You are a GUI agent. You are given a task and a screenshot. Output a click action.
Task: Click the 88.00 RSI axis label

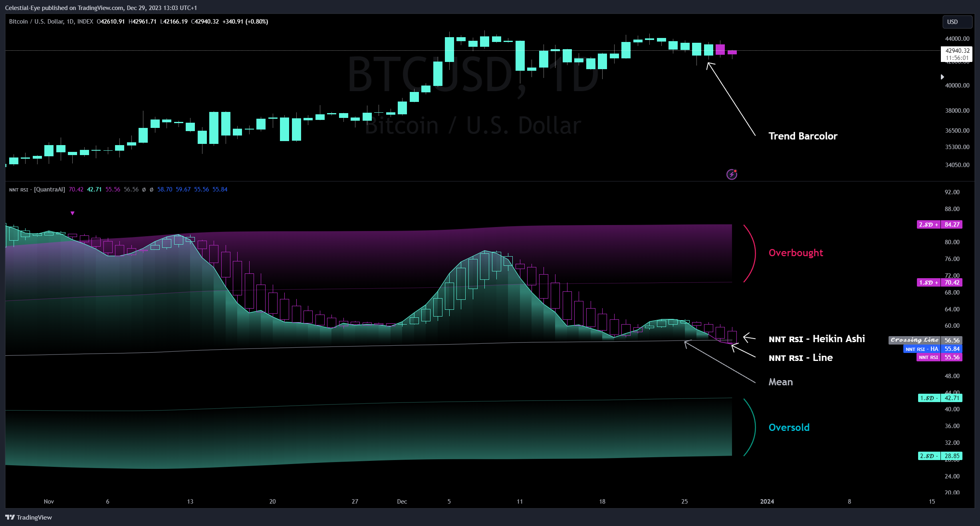point(952,209)
